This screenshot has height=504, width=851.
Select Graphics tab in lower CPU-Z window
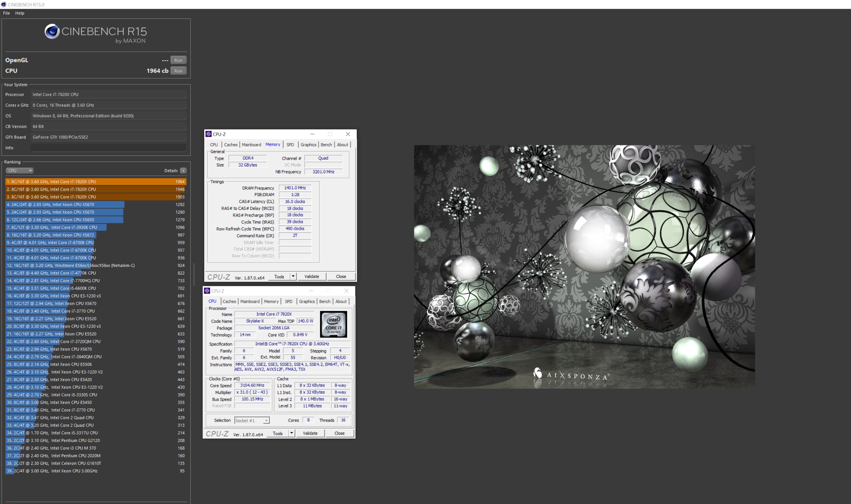[x=307, y=301]
